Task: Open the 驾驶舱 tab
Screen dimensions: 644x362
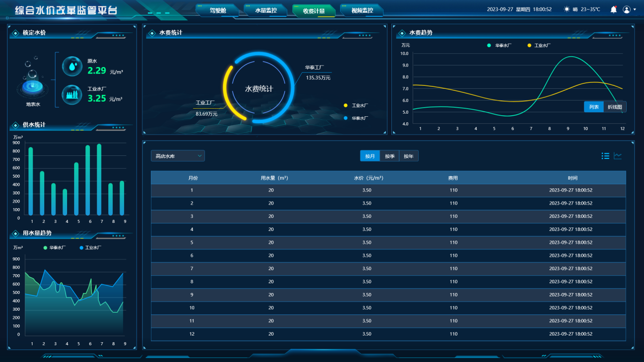Action: (218, 10)
